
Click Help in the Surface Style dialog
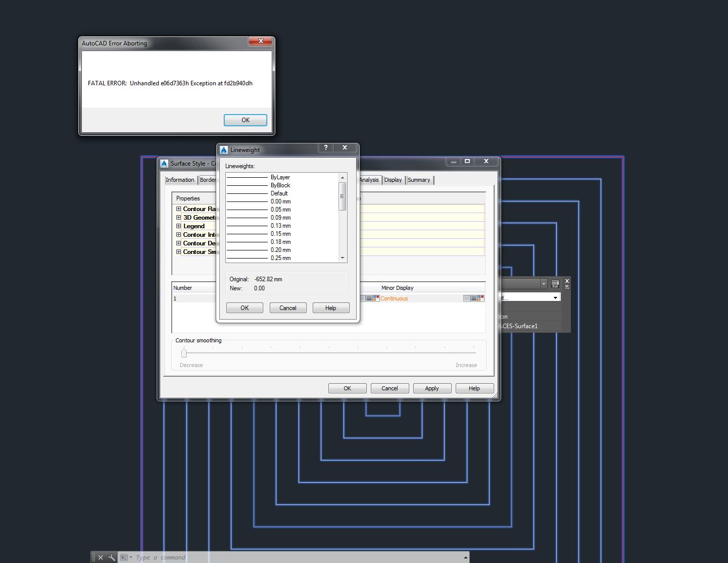[x=474, y=388]
